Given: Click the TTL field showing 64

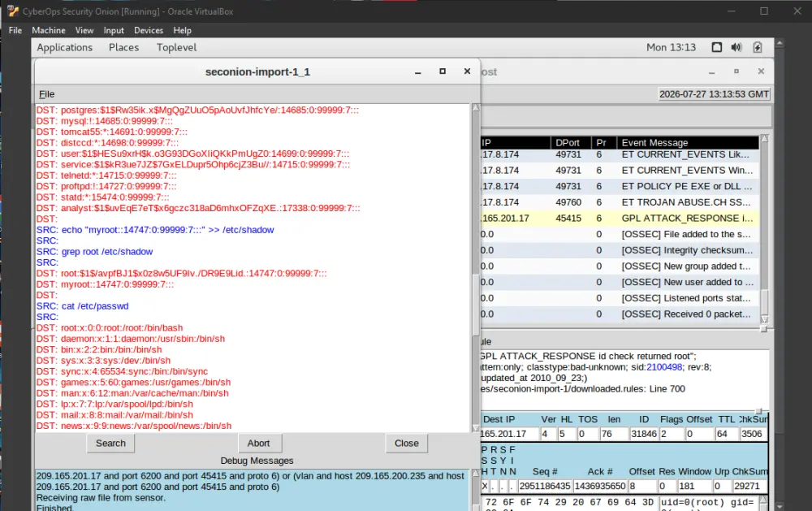Looking at the screenshot, I should tap(725, 434).
